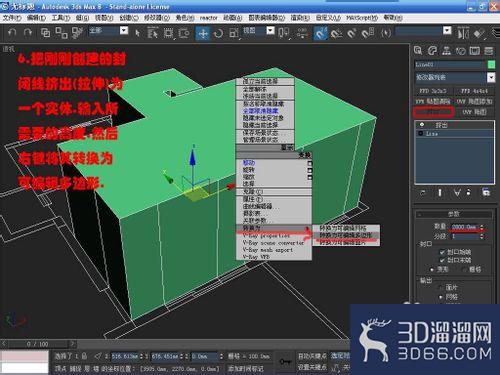Activate the Bind to Space Warp tool
Image resolution: width=500 pixels, height=375 pixels.
(77, 33)
